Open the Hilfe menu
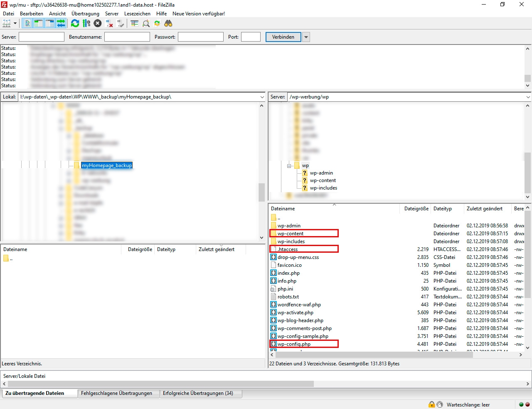Viewport: 532px width, 409px height. pos(162,14)
